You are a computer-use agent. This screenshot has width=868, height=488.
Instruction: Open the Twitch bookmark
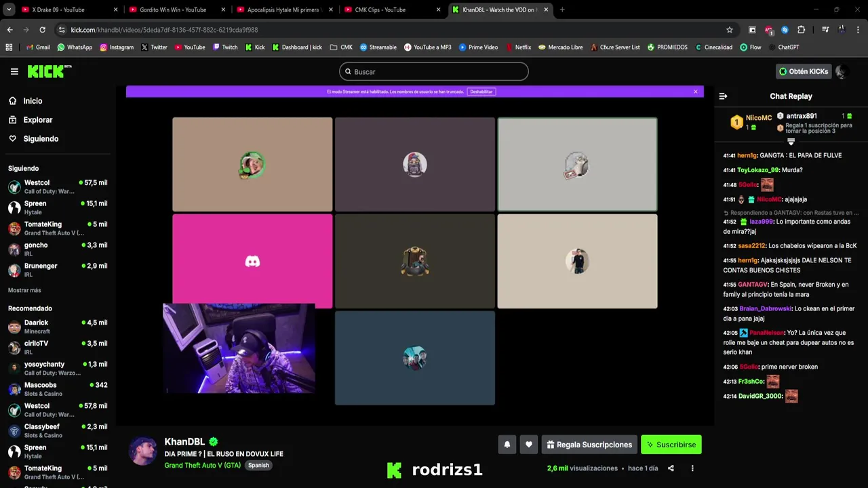click(225, 47)
